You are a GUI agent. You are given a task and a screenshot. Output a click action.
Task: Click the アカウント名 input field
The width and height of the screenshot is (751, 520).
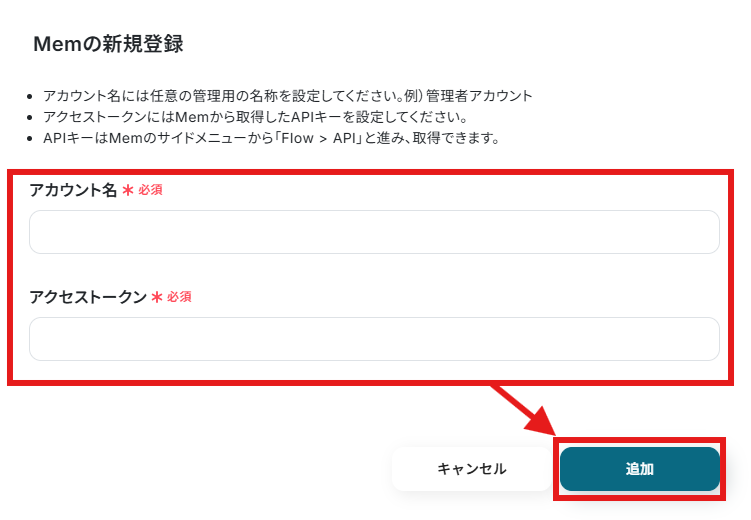point(374,232)
